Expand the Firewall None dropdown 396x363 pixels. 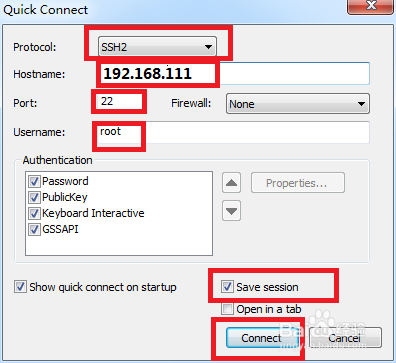tap(298, 104)
